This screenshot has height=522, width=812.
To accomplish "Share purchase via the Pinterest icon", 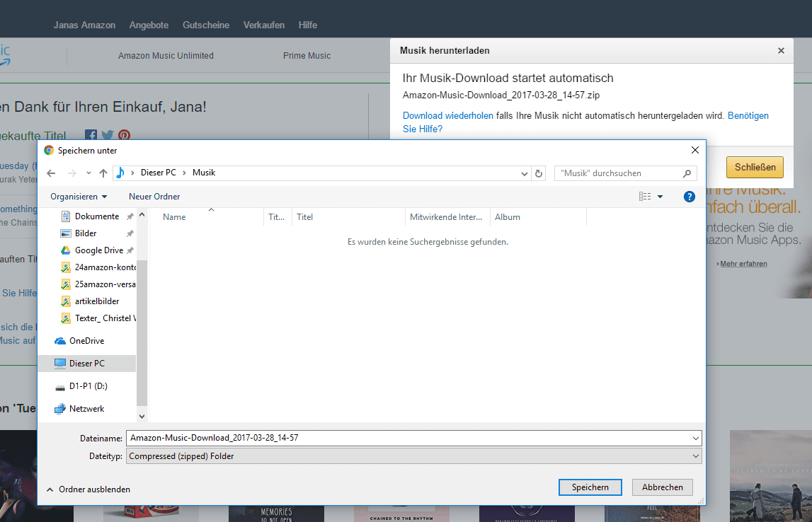I will [x=125, y=135].
